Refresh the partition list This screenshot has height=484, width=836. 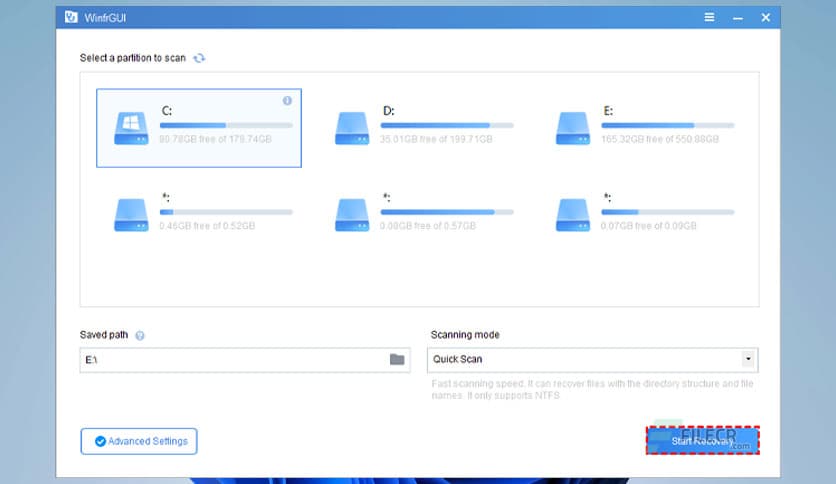pos(199,58)
